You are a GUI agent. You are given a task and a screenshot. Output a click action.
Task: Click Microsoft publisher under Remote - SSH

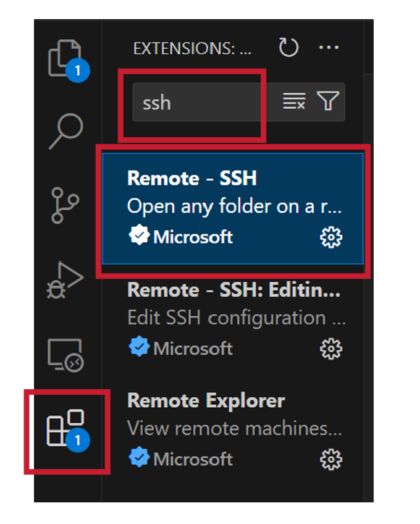(193, 237)
